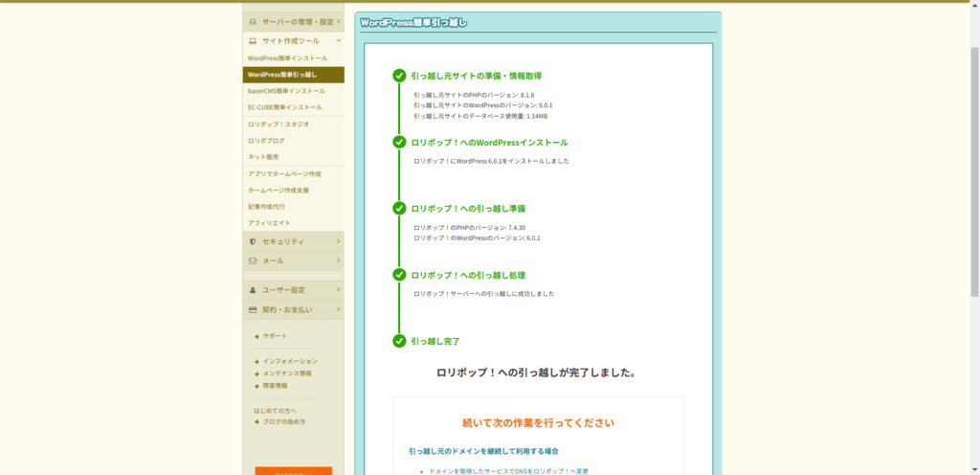Click the checkmark icon for 引っ越し完了

coord(399,341)
